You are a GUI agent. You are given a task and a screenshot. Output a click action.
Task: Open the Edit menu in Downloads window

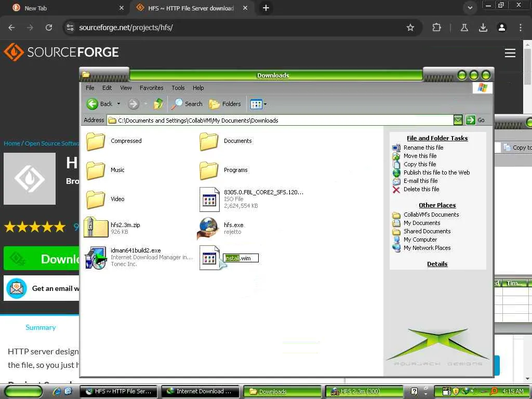pos(107,88)
